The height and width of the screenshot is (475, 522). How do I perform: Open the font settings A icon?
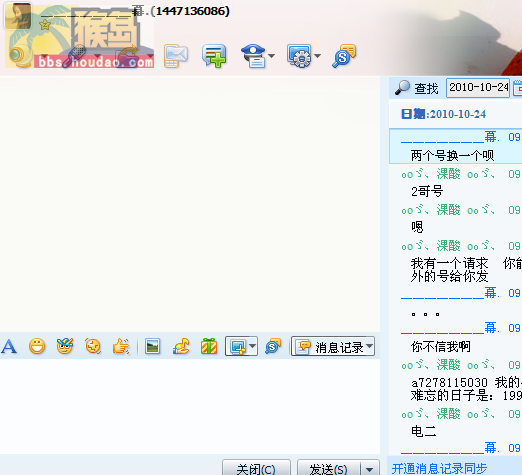(x=9, y=346)
